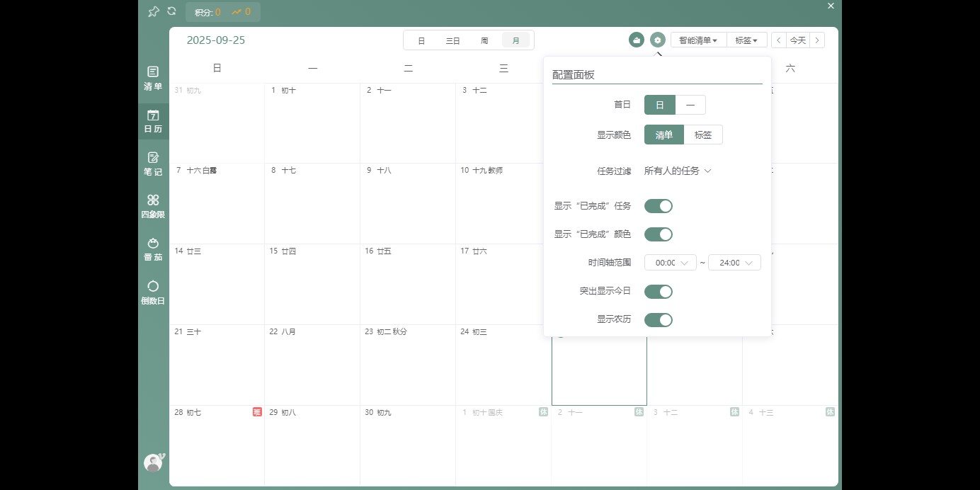Open the 四象限 quadrant view
The image size is (980, 490).
tap(153, 206)
